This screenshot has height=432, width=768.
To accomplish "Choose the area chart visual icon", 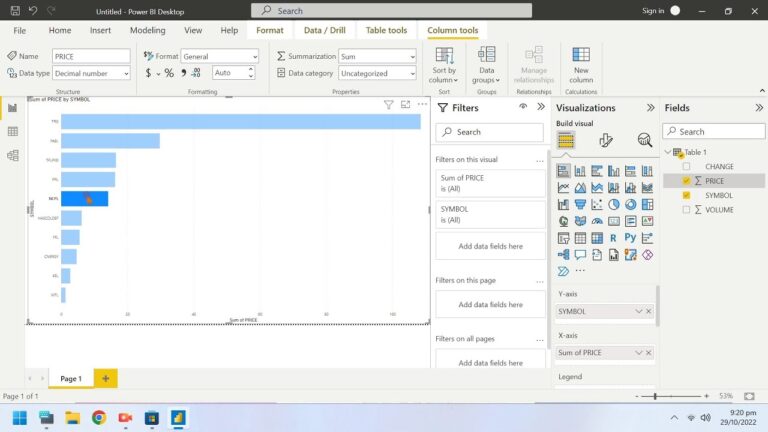I will (580, 187).
